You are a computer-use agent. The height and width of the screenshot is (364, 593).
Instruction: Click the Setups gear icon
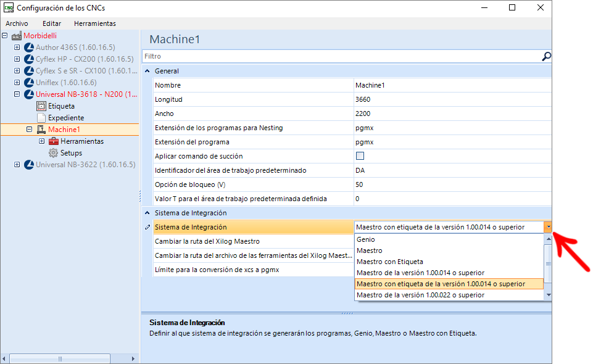coord(53,153)
